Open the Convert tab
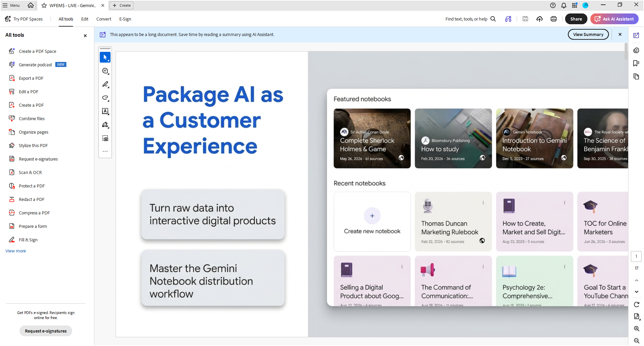The width and height of the screenshot is (644, 346). click(x=104, y=19)
